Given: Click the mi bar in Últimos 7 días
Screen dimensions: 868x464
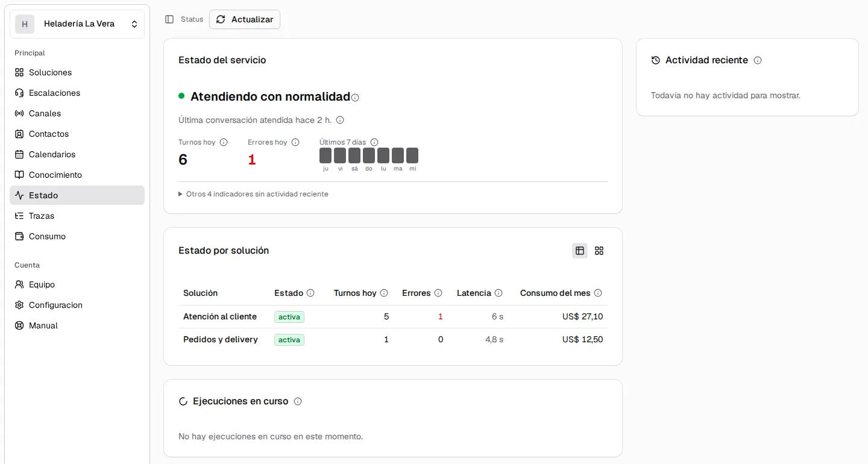Looking at the screenshot, I should 412,155.
